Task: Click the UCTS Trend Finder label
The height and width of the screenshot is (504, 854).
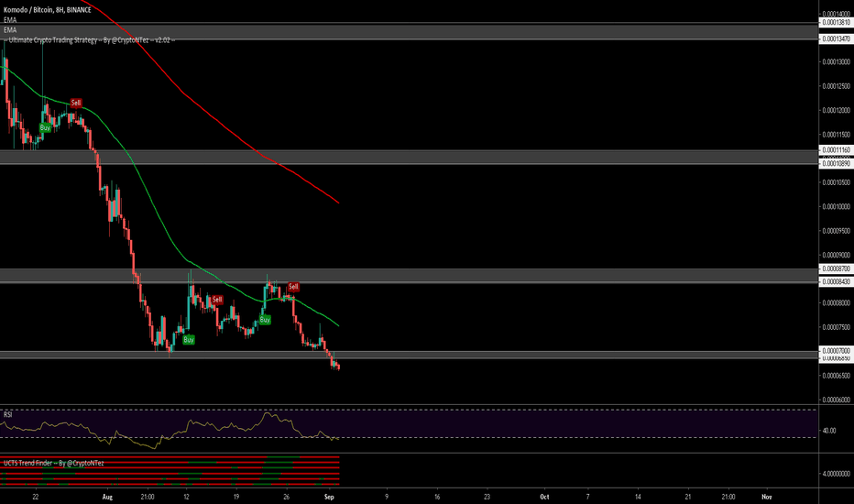Action: click(53, 463)
